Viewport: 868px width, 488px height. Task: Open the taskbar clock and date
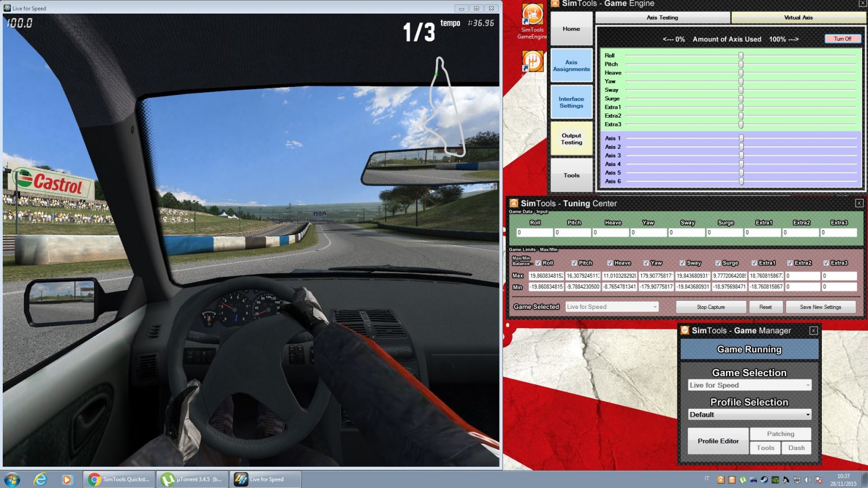843,480
